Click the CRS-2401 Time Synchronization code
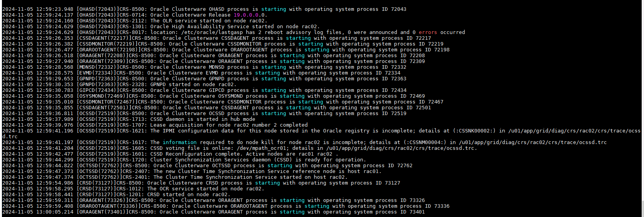Image resolution: width=644 pixels, height=217 pixels. tap(135, 177)
